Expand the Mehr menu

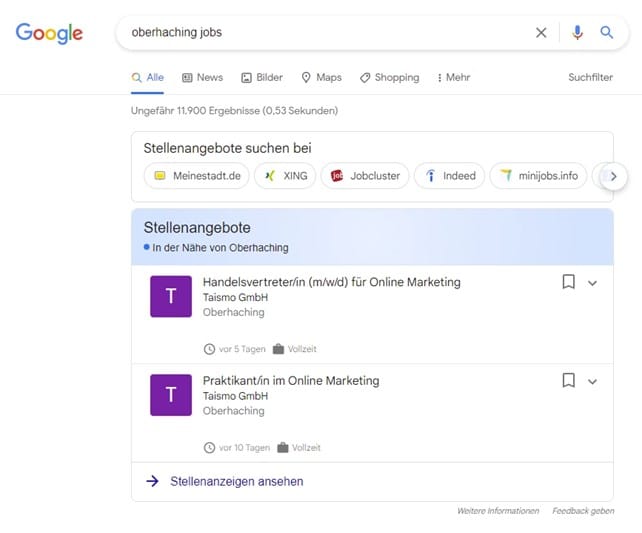click(x=454, y=77)
